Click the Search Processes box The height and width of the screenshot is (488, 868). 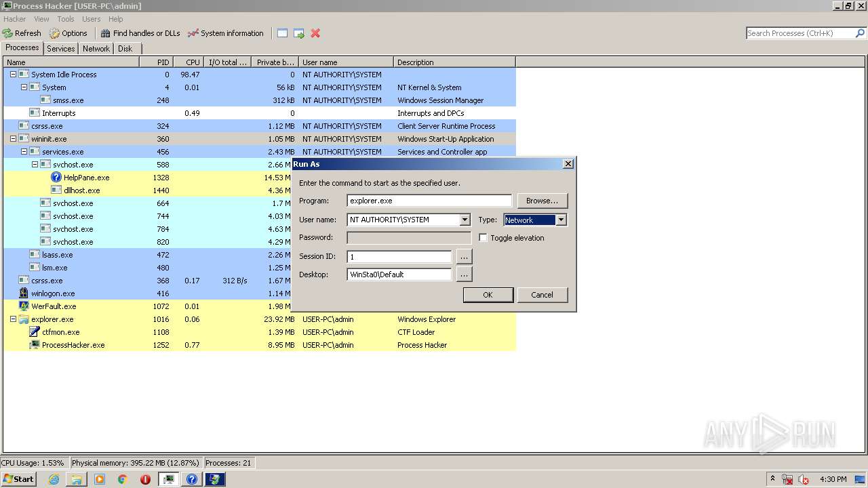click(x=801, y=33)
